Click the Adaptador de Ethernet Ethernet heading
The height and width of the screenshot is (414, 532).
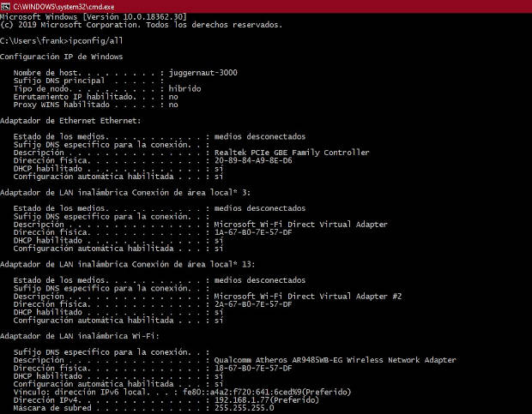pos(70,121)
